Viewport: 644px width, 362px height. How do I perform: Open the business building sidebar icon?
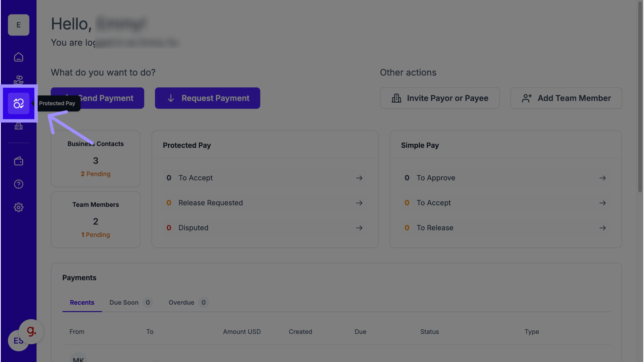point(18,126)
